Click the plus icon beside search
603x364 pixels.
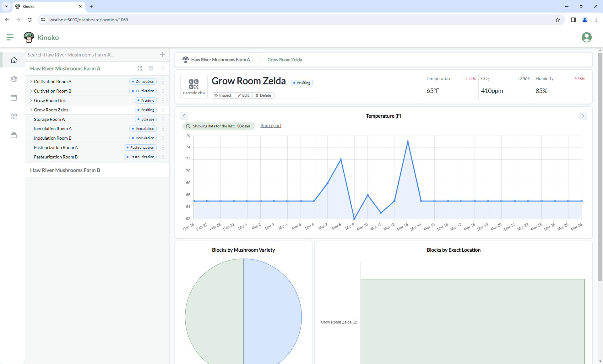click(x=162, y=55)
